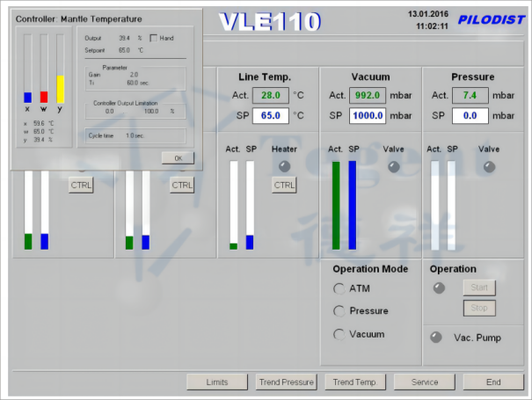Click the red w setpoint bar
The image size is (532, 400).
click(44, 96)
